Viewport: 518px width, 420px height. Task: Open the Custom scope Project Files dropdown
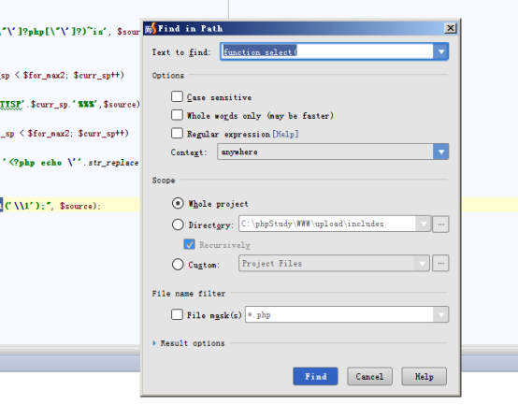click(x=334, y=264)
